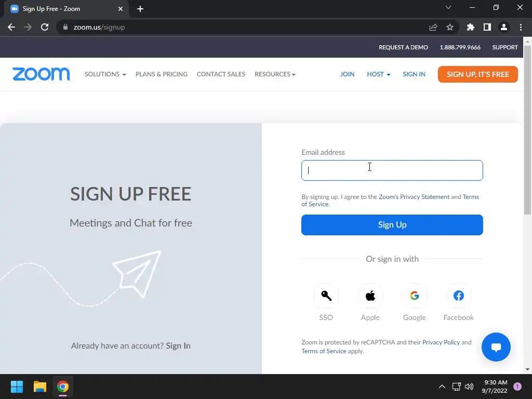Click the blue Sign Up button
This screenshot has height=399, width=532.
(392, 224)
